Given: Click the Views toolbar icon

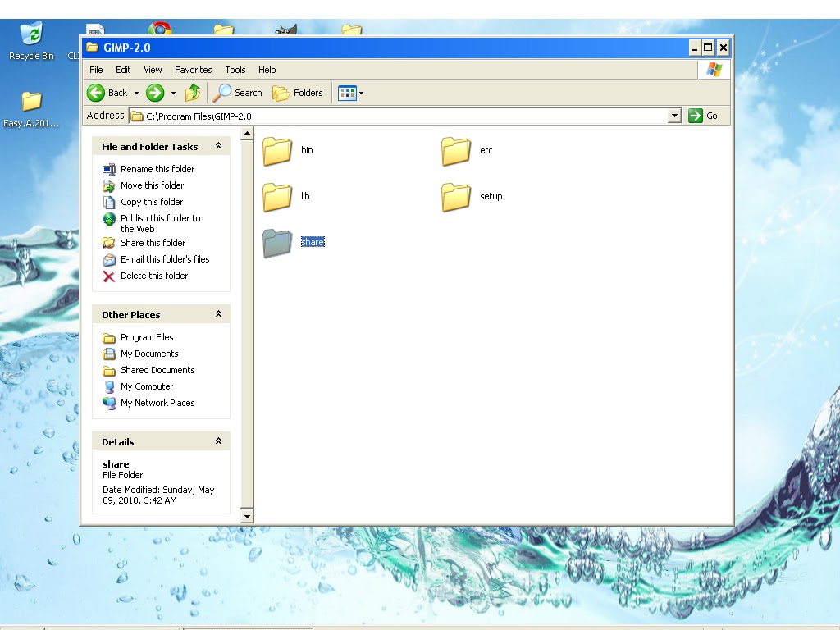Looking at the screenshot, I should pos(346,93).
